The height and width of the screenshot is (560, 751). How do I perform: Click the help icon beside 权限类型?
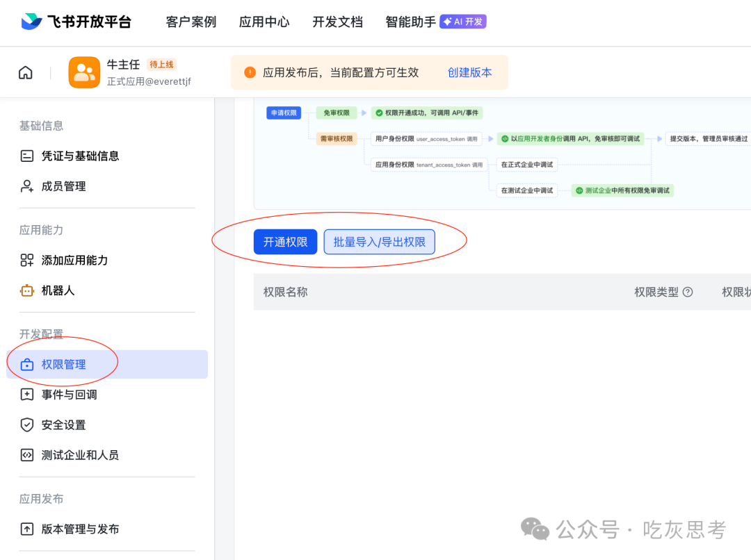coord(688,292)
